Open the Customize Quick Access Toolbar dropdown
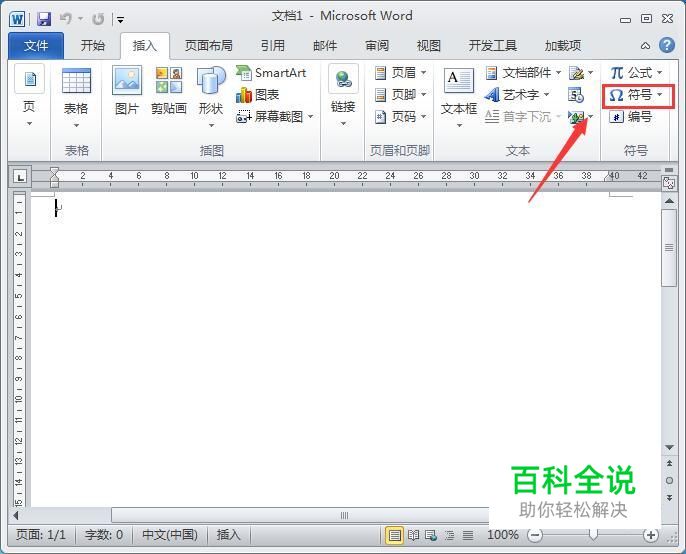The image size is (686, 554). pyautogui.click(x=120, y=19)
